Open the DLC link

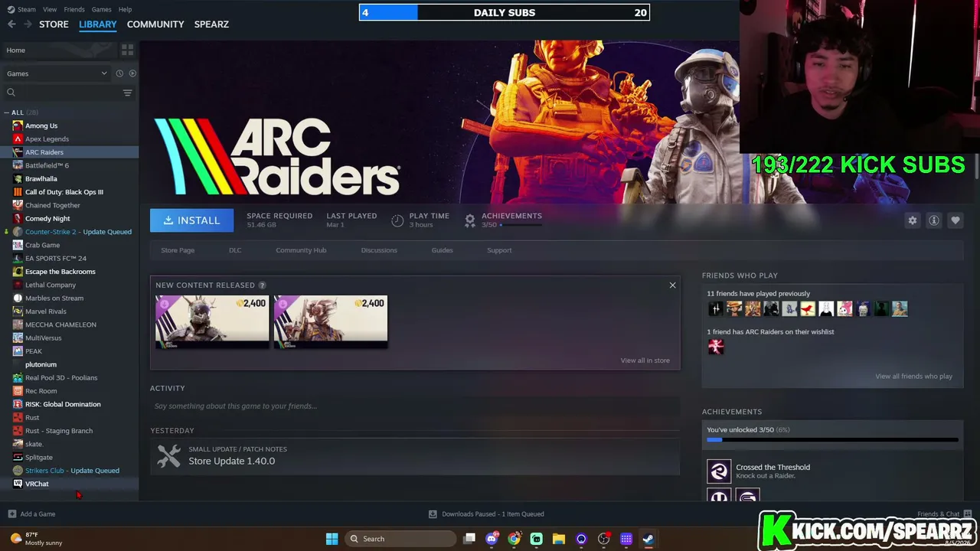[x=235, y=250]
